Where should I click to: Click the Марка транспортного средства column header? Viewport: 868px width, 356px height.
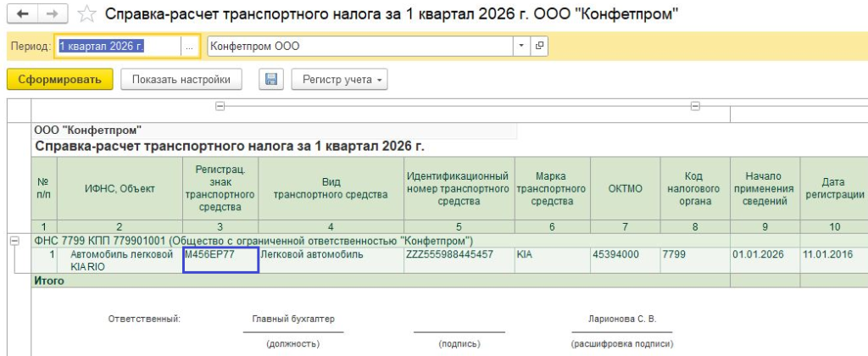(x=553, y=189)
